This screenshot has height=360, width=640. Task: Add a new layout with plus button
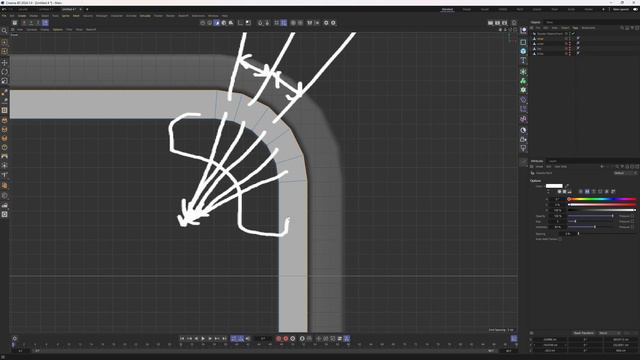click(x=603, y=9)
